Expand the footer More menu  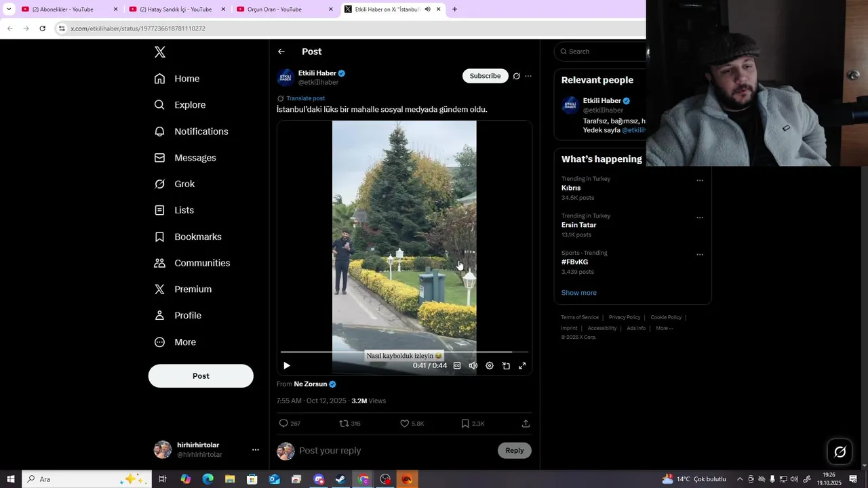tap(664, 328)
